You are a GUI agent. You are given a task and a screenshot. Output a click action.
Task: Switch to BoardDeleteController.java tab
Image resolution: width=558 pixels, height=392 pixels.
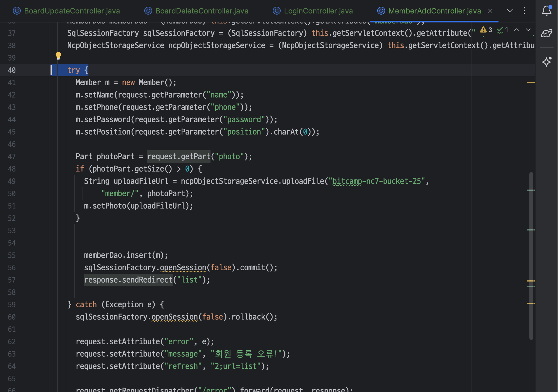(202, 11)
